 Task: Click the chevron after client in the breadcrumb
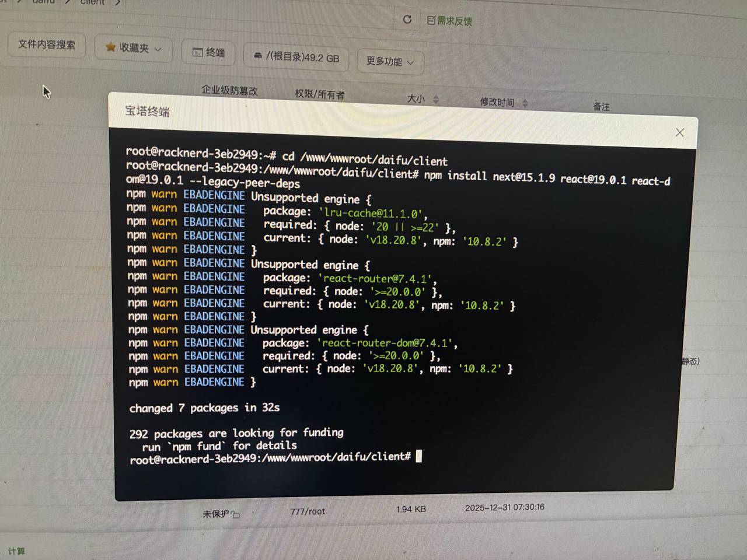(x=118, y=2)
